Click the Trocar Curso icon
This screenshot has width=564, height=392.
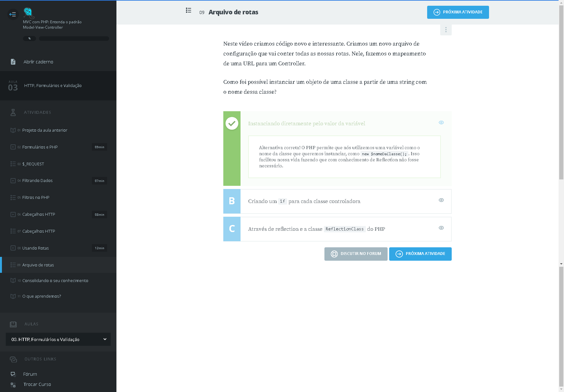click(13, 385)
